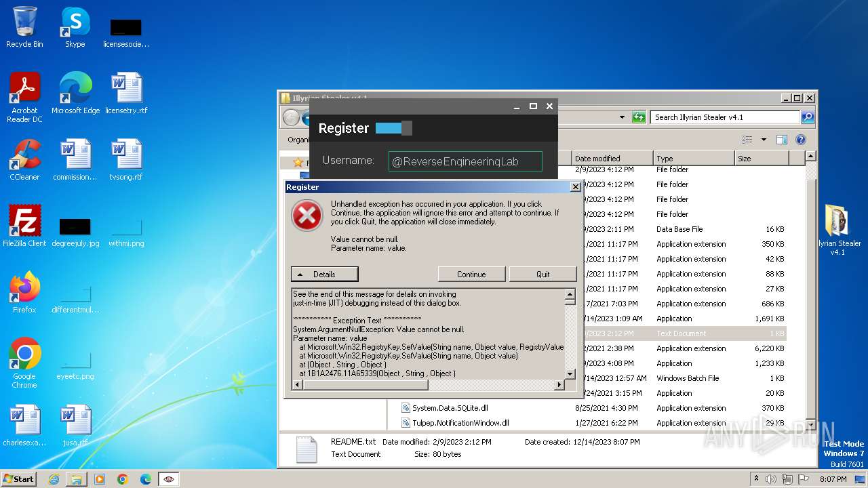Select licensetry.rtf desktop file

[126, 93]
